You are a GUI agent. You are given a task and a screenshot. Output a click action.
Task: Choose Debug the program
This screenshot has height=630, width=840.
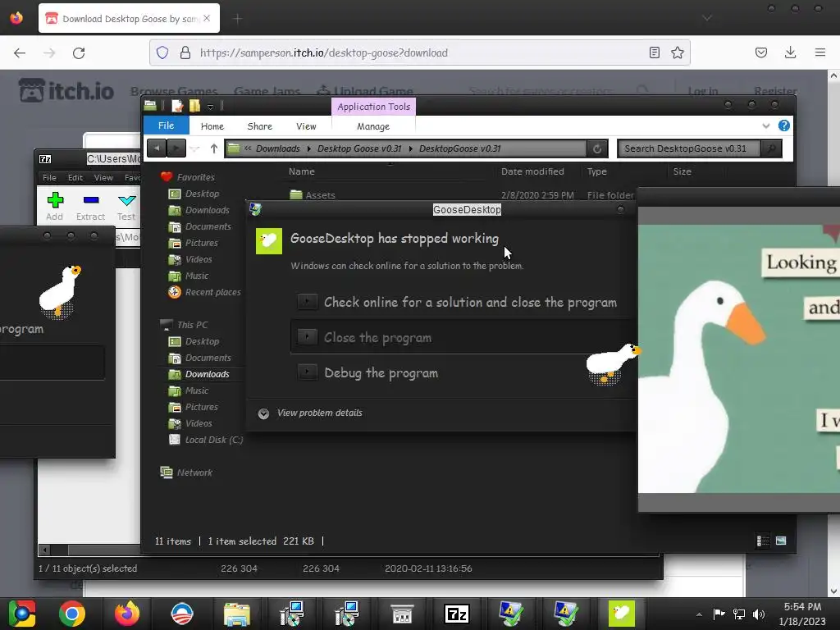click(x=370, y=373)
